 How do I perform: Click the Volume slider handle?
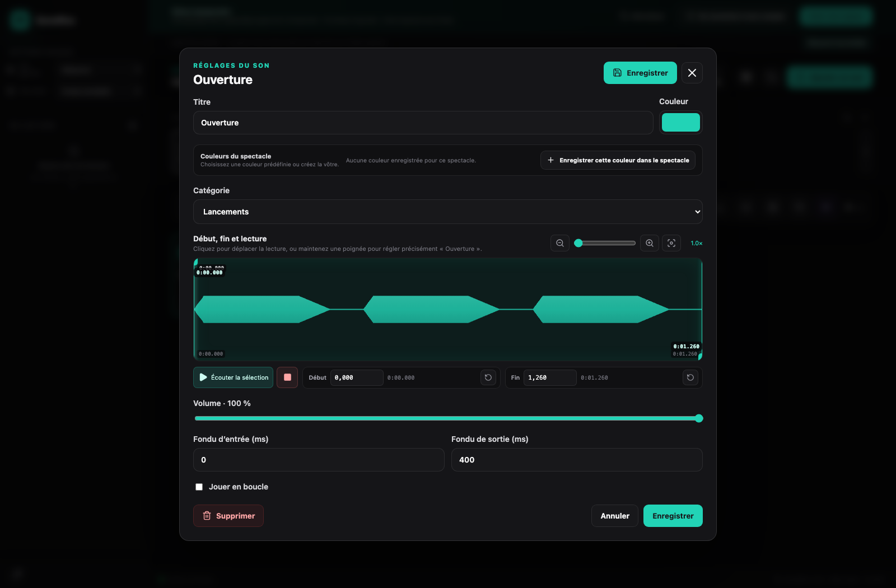(699, 418)
